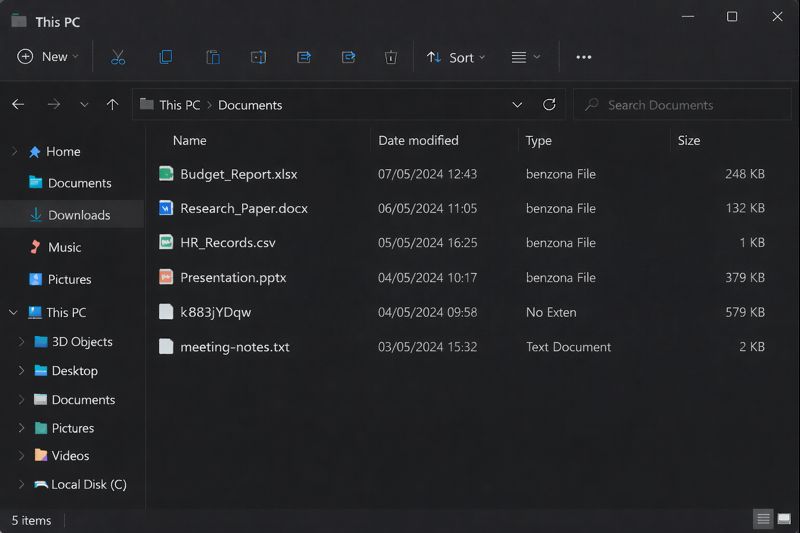Collapse the This PC tree node

[14, 313]
